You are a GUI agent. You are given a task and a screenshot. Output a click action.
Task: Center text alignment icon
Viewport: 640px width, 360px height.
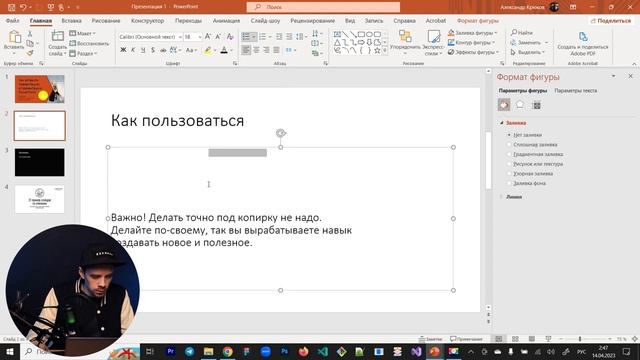(256, 50)
